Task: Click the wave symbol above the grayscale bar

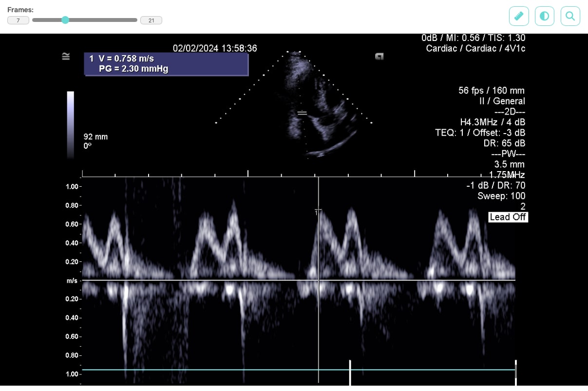Action: pos(66,56)
